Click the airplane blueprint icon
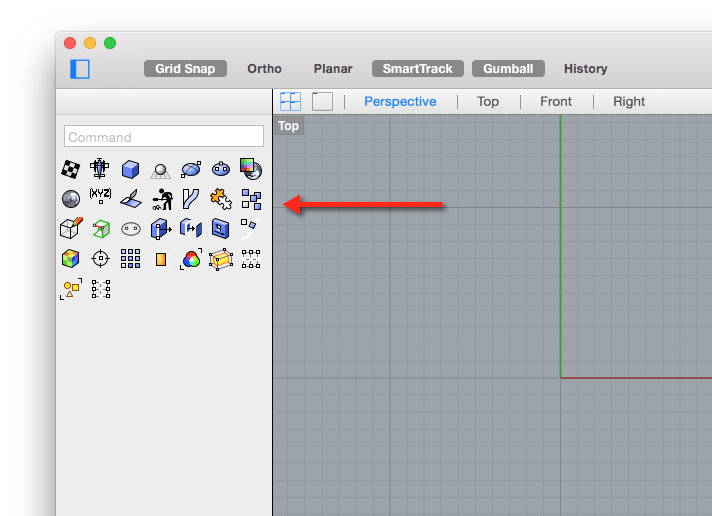The width and height of the screenshot is (712, 516). (100, 169)
